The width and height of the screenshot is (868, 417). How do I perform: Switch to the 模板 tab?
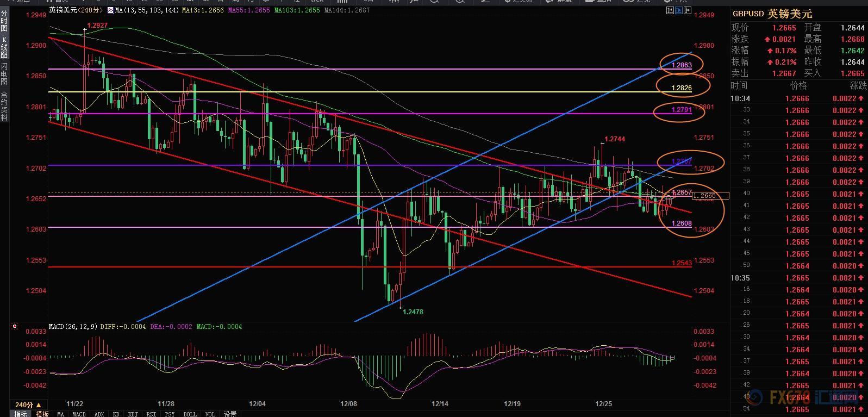click(42, 414)
